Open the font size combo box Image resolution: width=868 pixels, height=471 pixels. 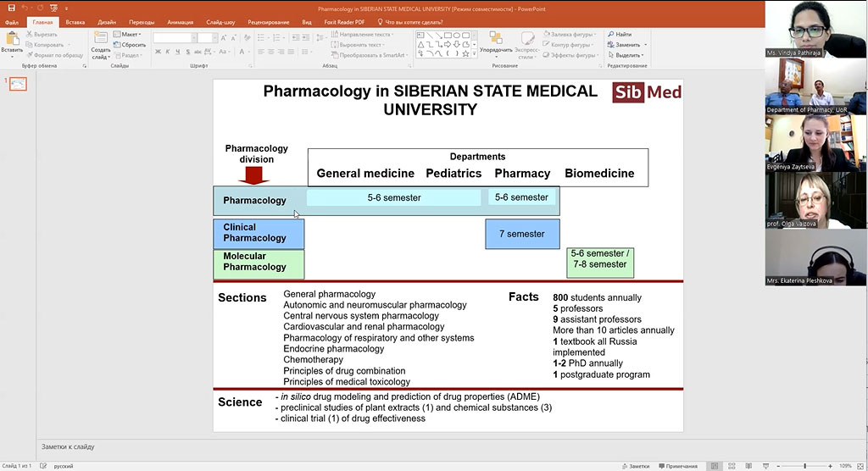207,37
